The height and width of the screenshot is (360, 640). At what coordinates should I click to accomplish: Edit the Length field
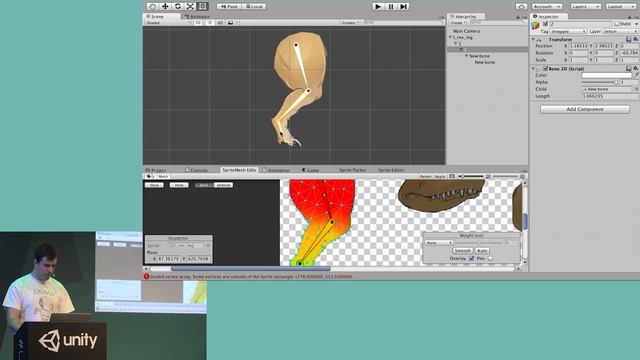click(609, 96)
